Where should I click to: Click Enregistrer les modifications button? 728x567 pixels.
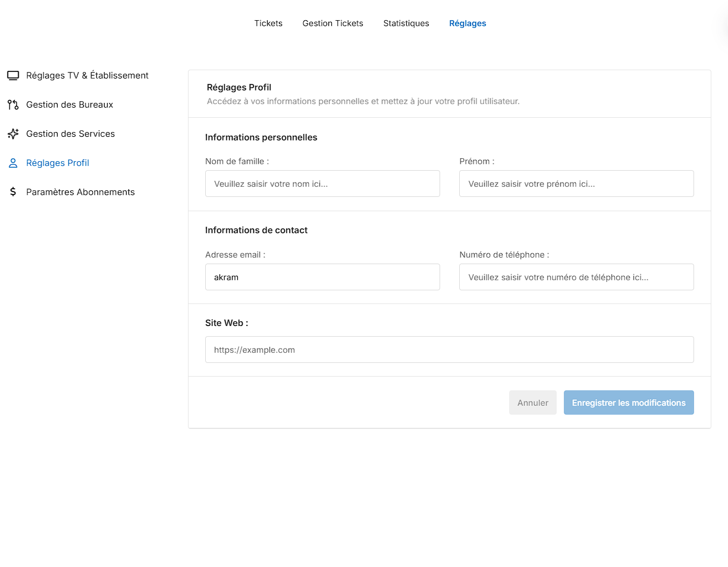click(629, 403)
